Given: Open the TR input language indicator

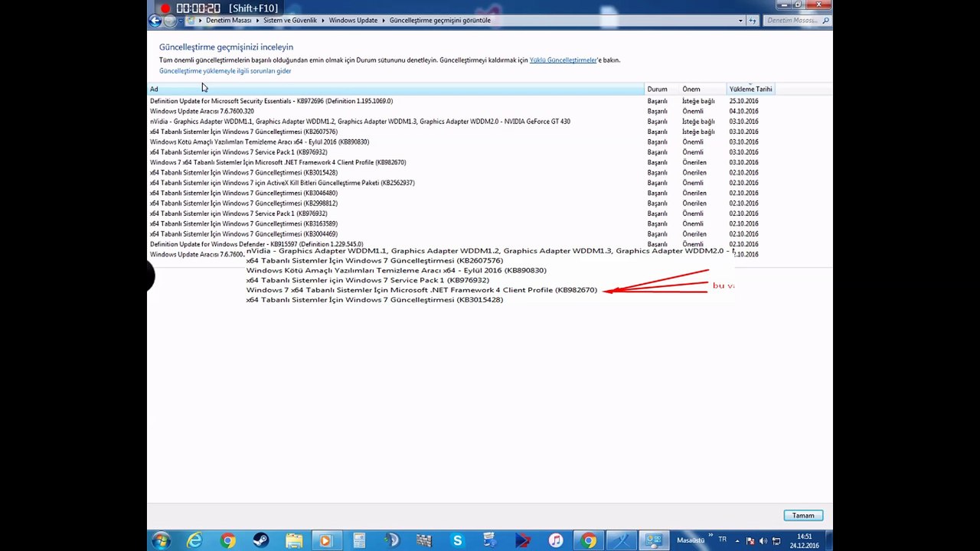Looking at the screenshot, I should pyautogui.click(x=722, y=540).
